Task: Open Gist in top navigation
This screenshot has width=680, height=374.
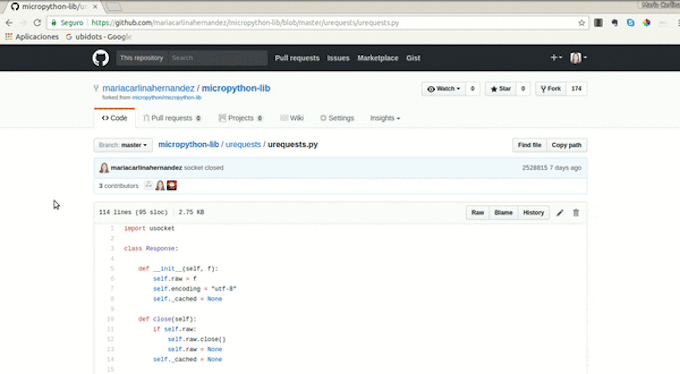Action: click(413, 58)
